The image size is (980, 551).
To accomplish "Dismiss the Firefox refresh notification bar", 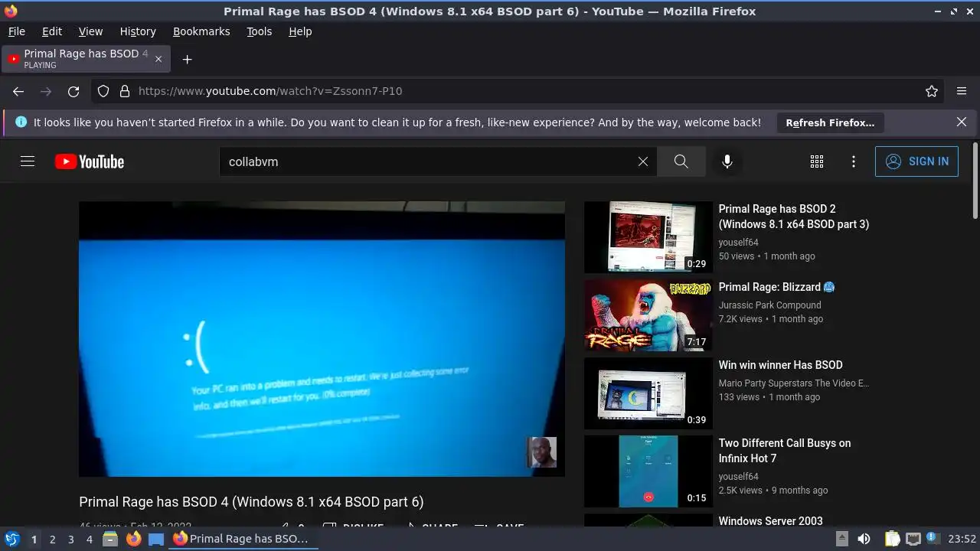I will [x=962, y=122].
